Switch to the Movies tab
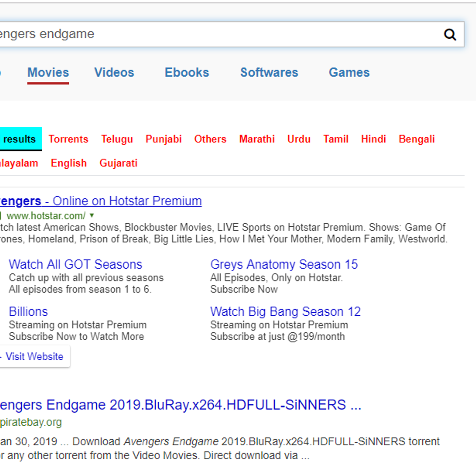This screenshot has height=476, width=476. (x=48, y=72)
